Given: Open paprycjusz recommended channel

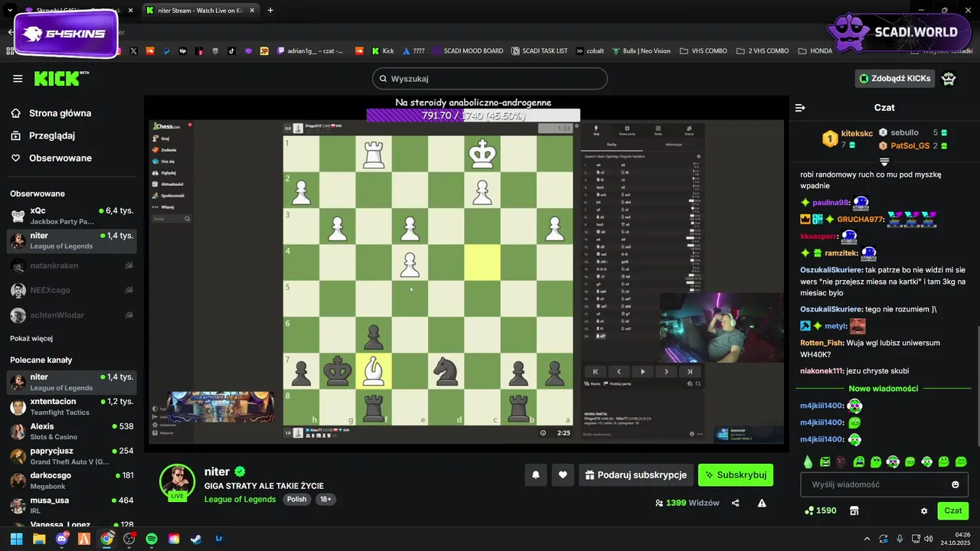Looking at the screenshot, I should point(72,455).
